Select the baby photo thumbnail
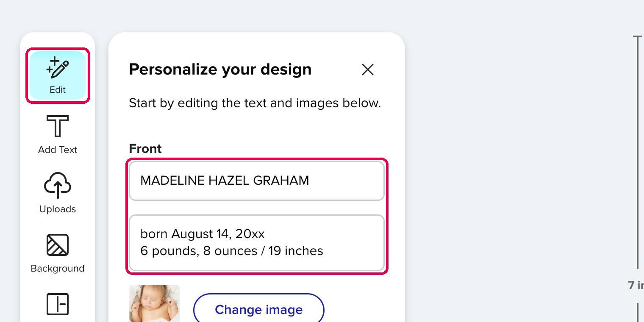This screenshot has height=322, width=644. coord(154,303)
